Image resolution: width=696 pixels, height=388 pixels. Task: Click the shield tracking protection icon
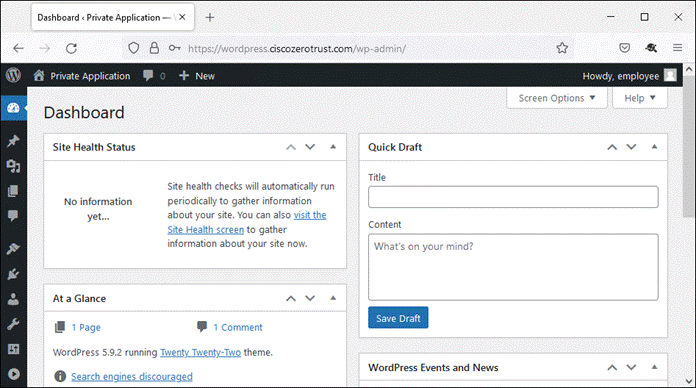[134, 48]
